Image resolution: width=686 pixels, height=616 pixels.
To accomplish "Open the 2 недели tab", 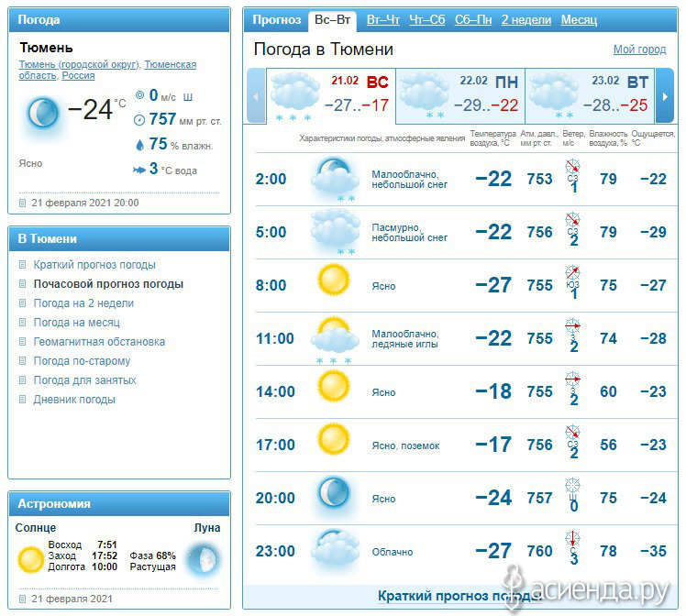I will coord(526,20).
